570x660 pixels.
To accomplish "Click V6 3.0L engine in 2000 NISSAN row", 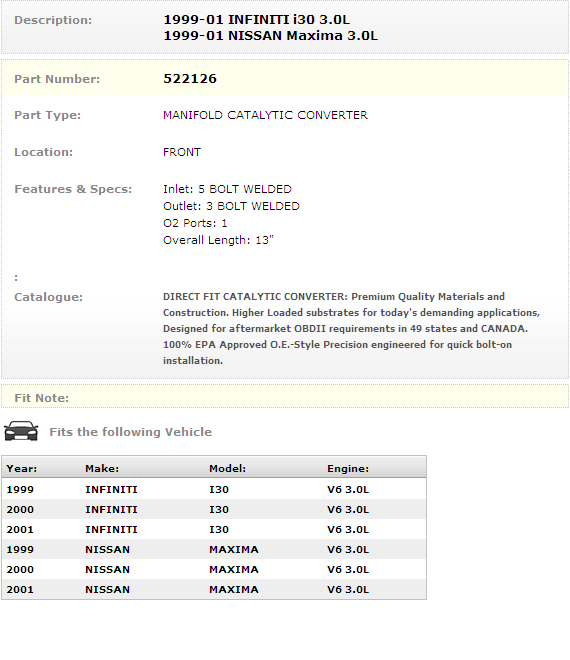I will 348,570.
